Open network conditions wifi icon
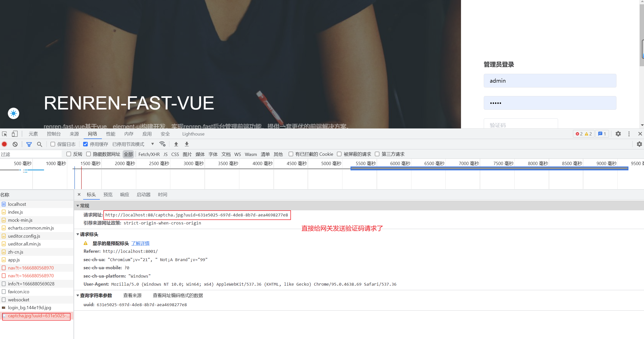This screenshot has height=339, width=644. pyautogui.click(x=162, y=144)
